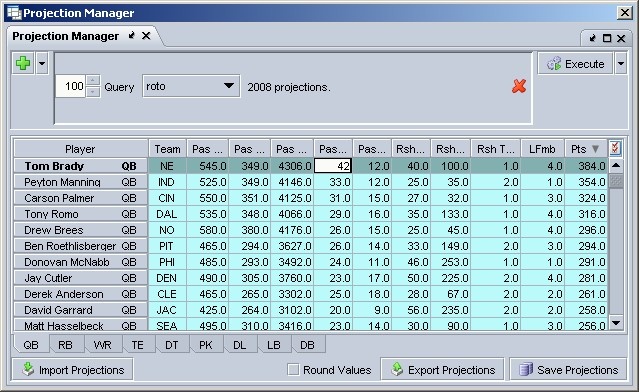Click Export Projections button
This screenshot has height=392, width=639.
pyautogui.click(x=443, y=370)
